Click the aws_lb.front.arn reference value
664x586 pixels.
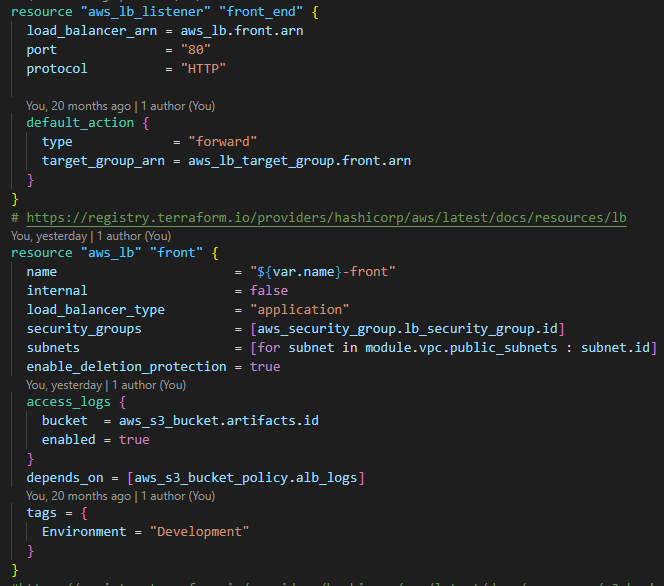[x=242, y=31]
